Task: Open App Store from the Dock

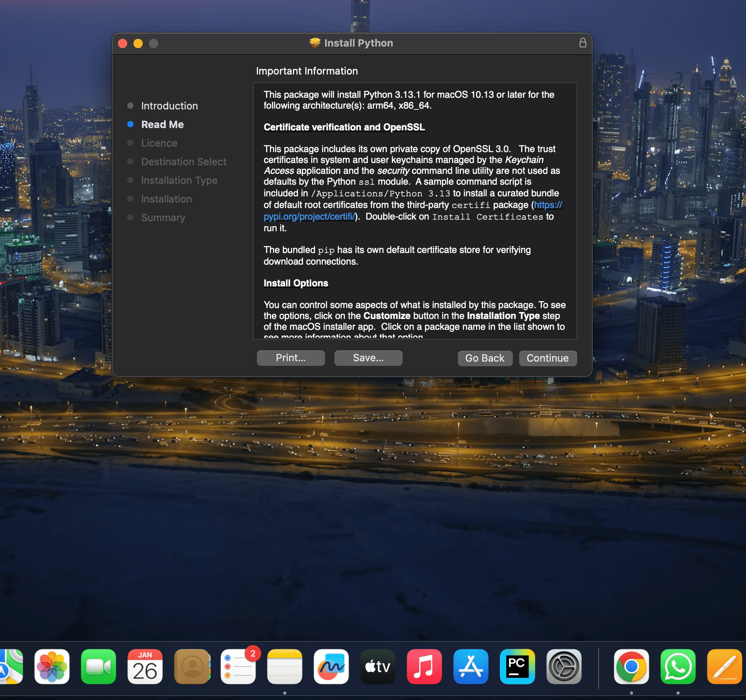Action: click(471, 667)
